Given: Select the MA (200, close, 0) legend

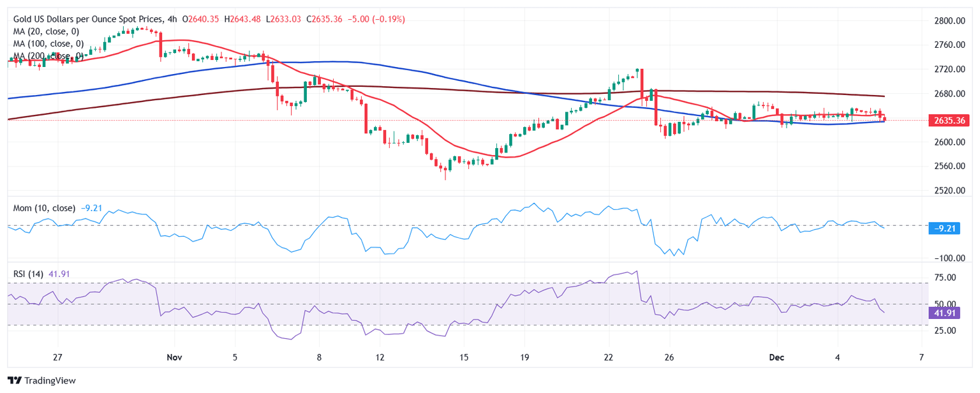Looking at the screenshot, I should 48,56.
